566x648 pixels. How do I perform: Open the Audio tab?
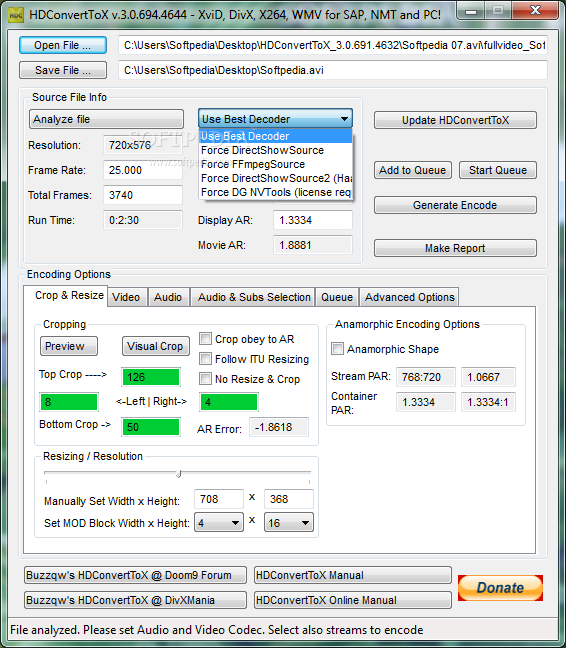click(x=168, y=297)
